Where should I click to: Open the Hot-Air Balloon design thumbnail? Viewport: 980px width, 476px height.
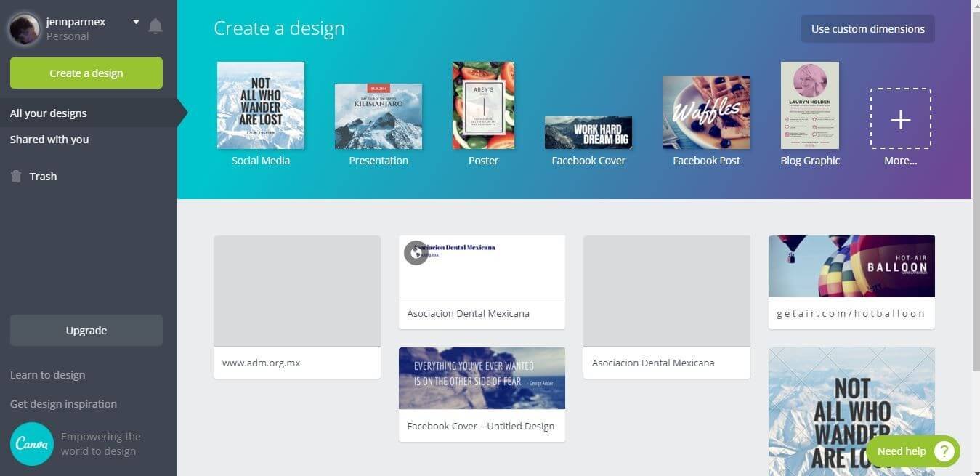pos(851,266)
